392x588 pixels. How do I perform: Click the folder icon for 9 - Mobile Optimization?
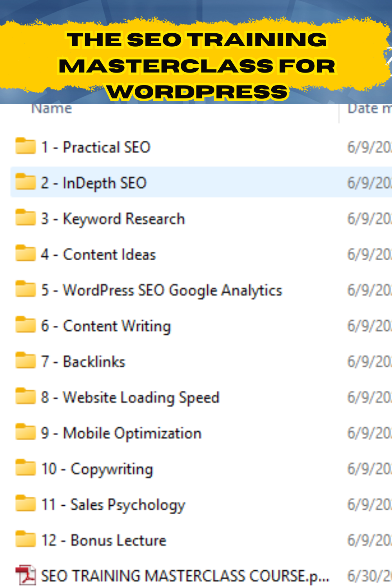25,432
